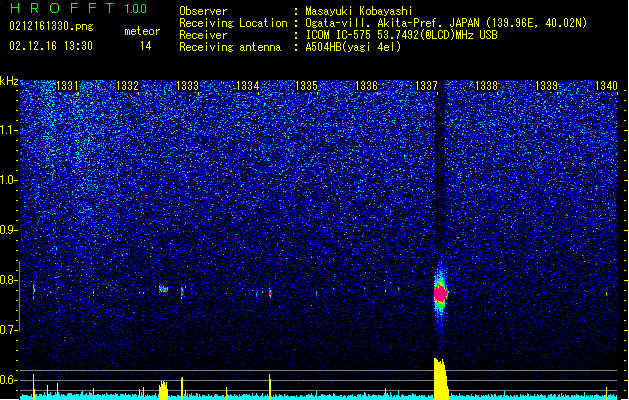
Task: Click the 1331 time marker
Action: pos(67,86)
